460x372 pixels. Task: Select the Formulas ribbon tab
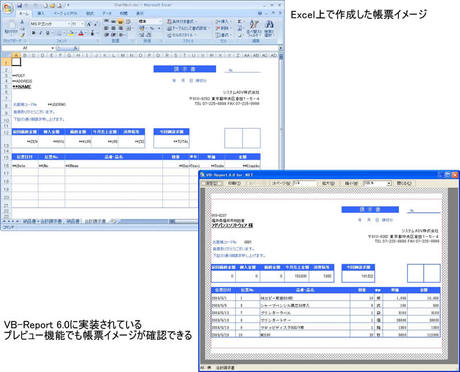[90, 13]
